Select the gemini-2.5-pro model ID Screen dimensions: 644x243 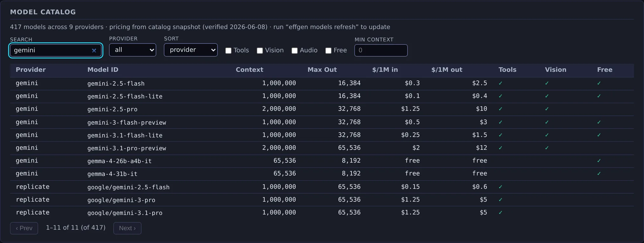(112, 109)
